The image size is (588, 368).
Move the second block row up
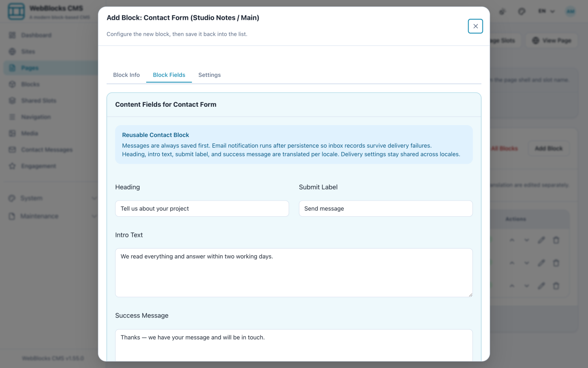pyautogui.click(x=512, y=263)
